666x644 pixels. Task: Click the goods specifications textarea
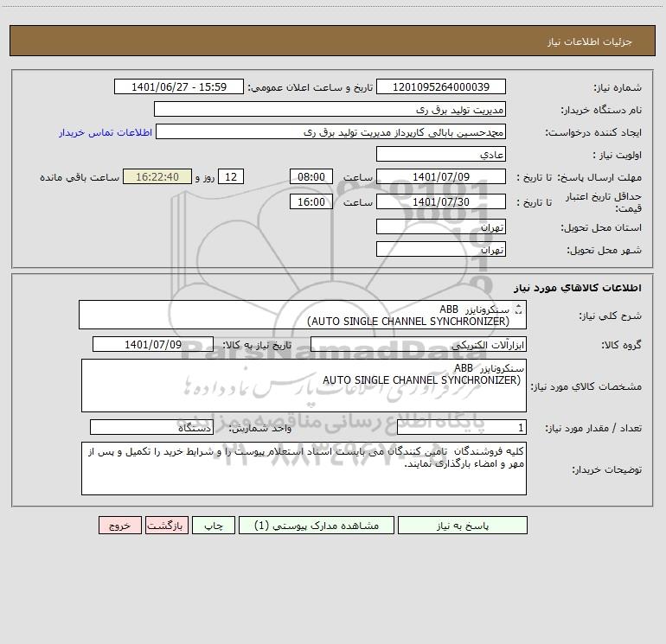[x=304, y=386]
